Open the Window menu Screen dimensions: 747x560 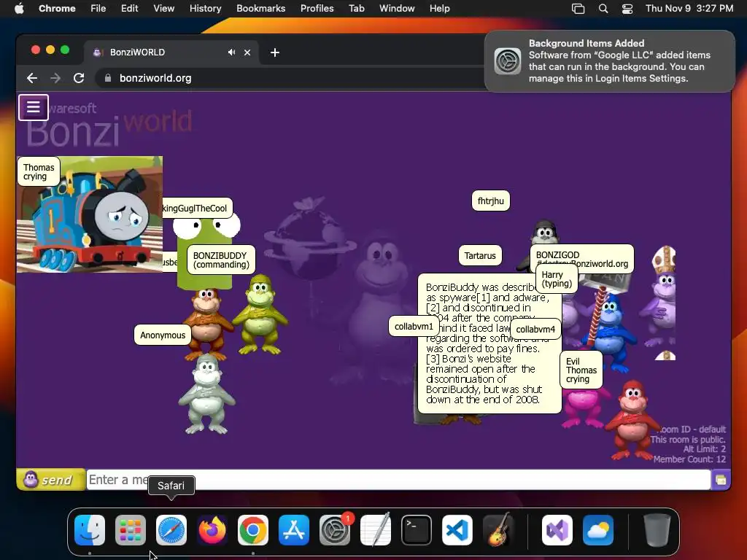tap(397, 8)
